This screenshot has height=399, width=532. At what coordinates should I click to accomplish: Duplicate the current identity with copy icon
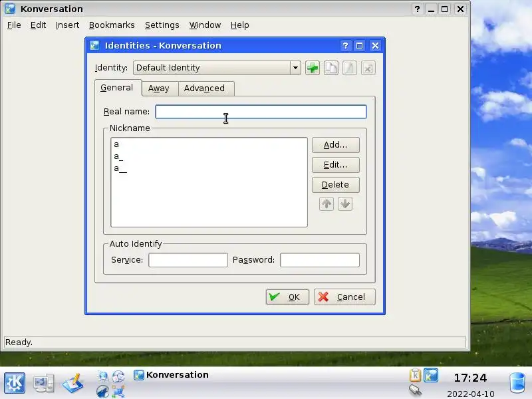(331, 68)
